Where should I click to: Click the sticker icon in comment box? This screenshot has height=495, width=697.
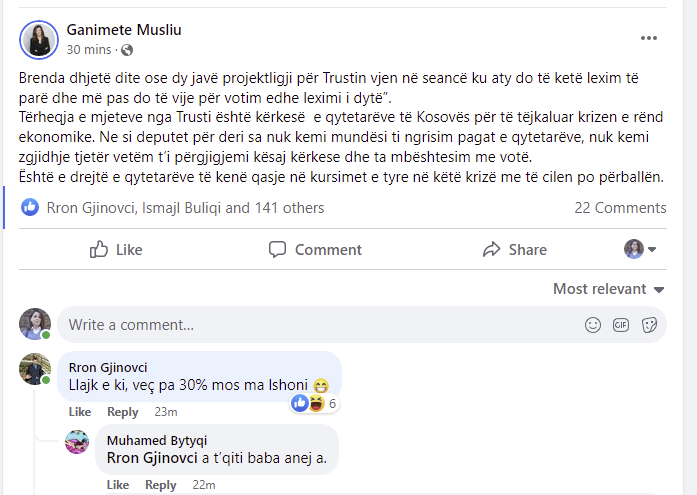click(648, 324)
